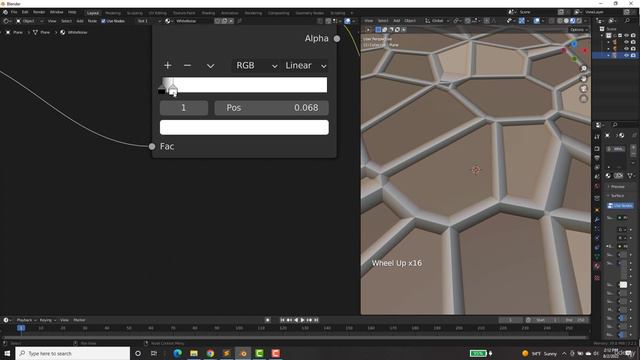Click the Use Nodes button in Surface panel
640x360 pixels.
click(620, 206)
